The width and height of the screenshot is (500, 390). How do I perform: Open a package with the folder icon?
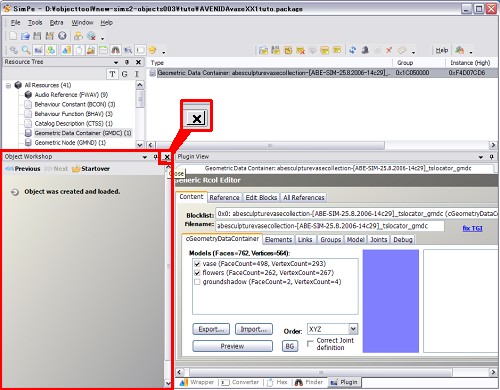tap(25, 36)
